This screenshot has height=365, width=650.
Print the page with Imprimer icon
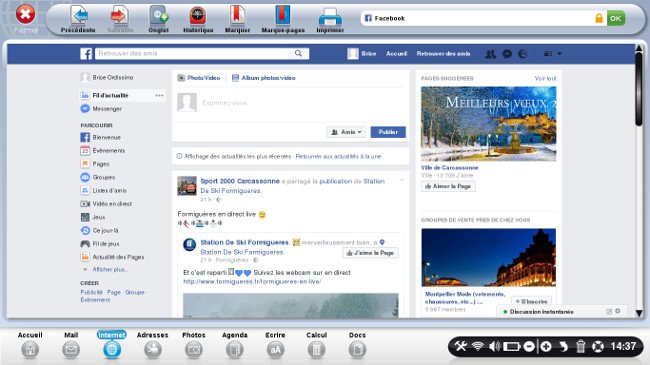330,17
